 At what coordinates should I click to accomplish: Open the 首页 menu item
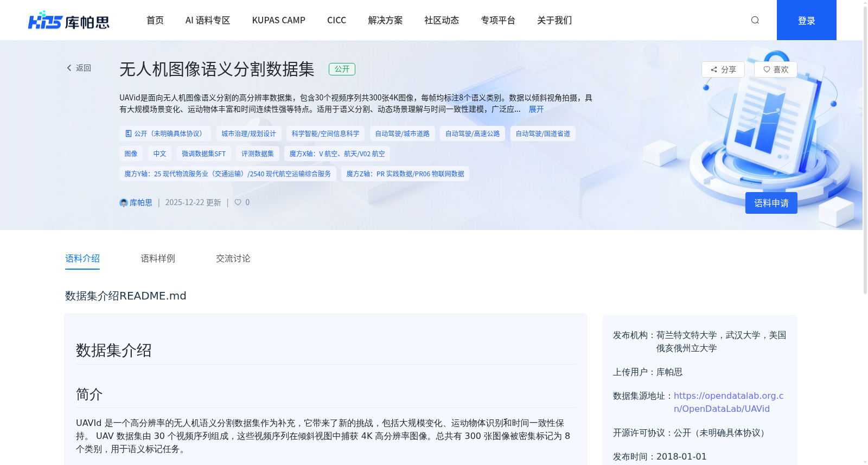[155, 20]
